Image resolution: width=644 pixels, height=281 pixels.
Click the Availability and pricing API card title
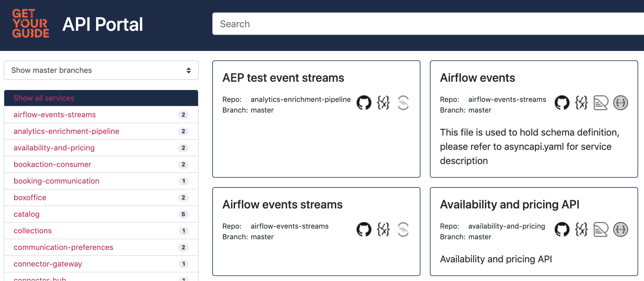[510, 205]
